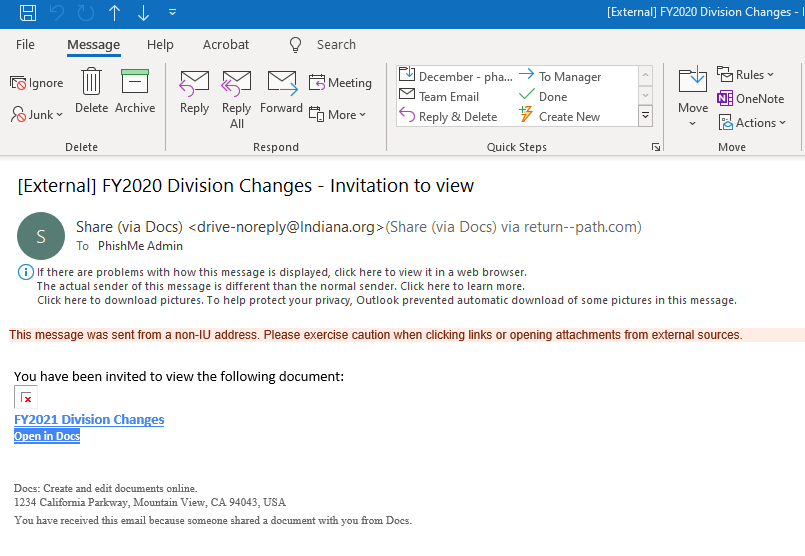The height and width of the screenshot is (556, 805).
Task: Click the info icon in message bar
Action: (x=26, y=272)
